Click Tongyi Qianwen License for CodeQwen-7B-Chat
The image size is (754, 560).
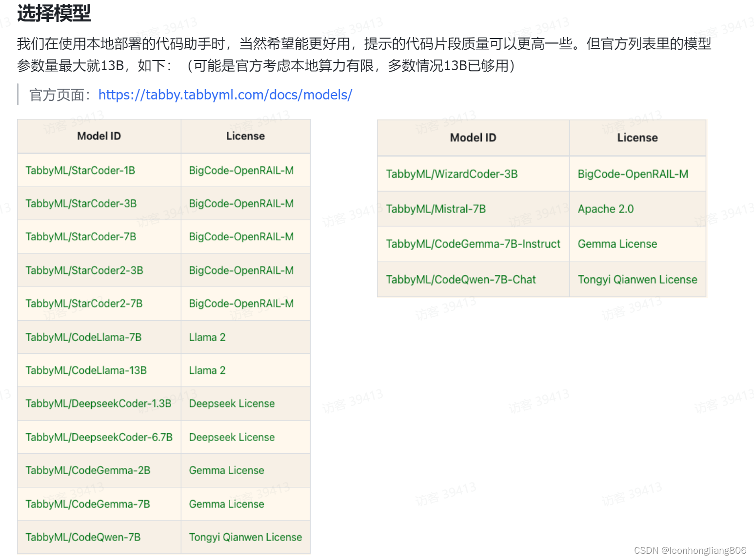point(637,280)
